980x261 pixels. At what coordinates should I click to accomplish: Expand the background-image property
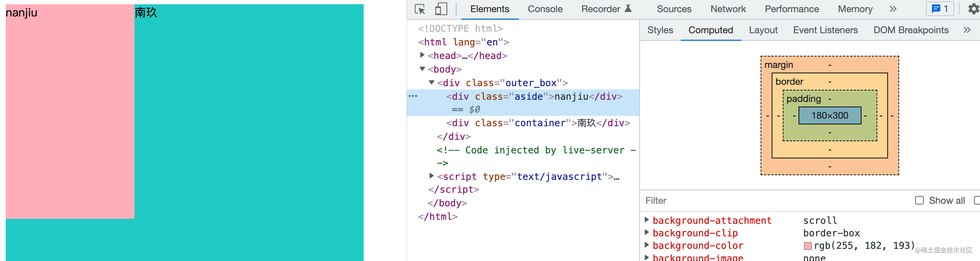click(646, 257)
